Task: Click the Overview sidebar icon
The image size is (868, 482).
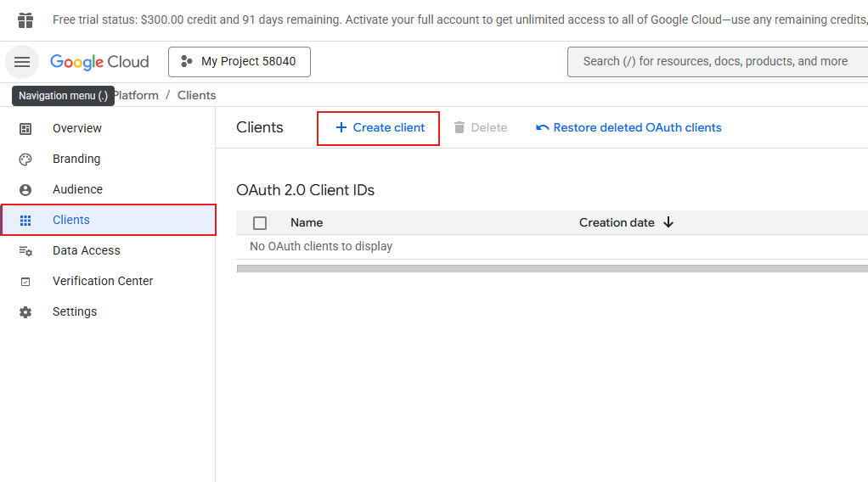Action: pos(25,129)
